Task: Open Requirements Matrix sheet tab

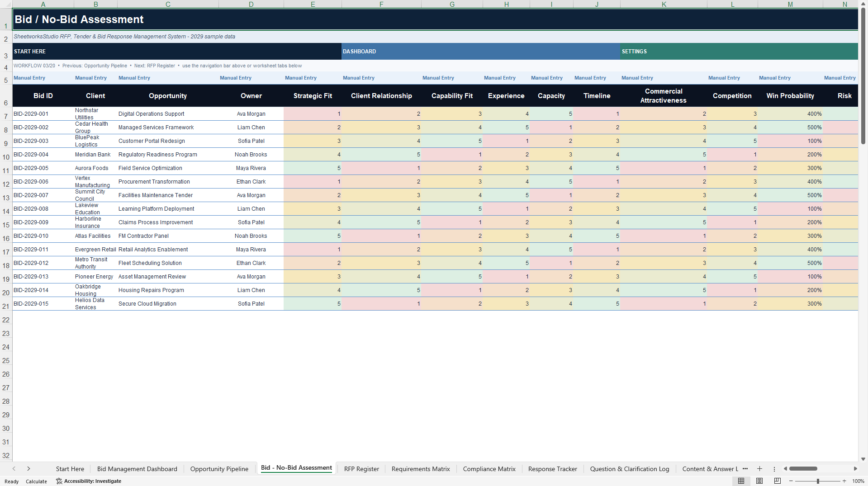Action: coord(421,469)
